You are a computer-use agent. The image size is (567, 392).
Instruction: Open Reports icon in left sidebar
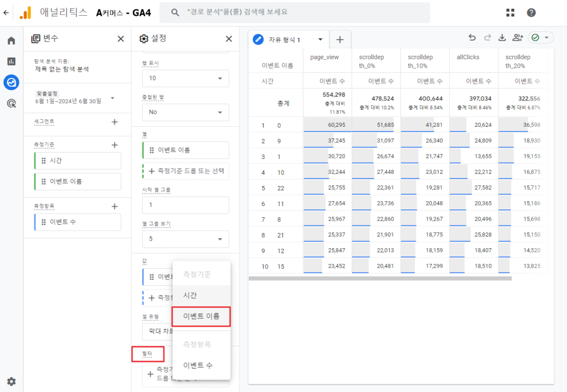[11, 61]
